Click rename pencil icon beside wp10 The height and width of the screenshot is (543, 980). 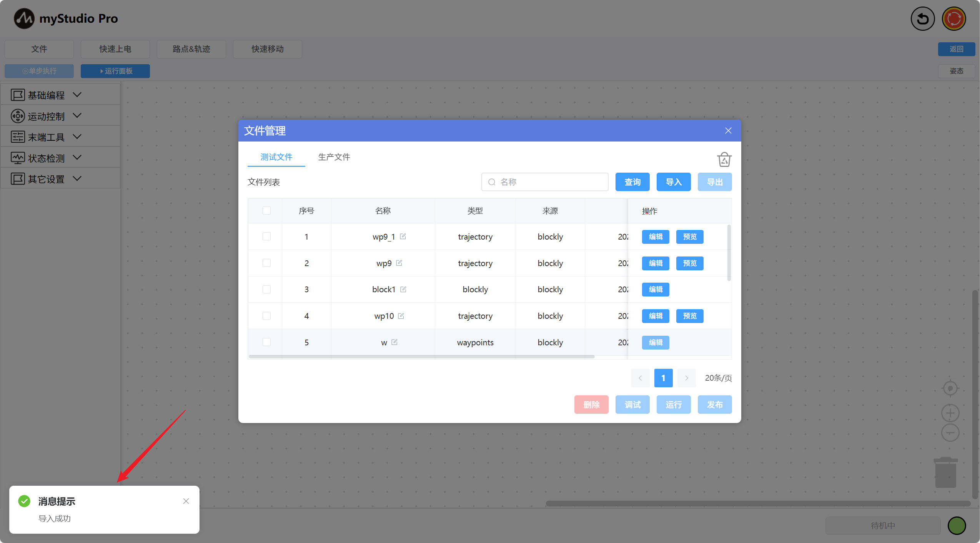click(401, 316)
